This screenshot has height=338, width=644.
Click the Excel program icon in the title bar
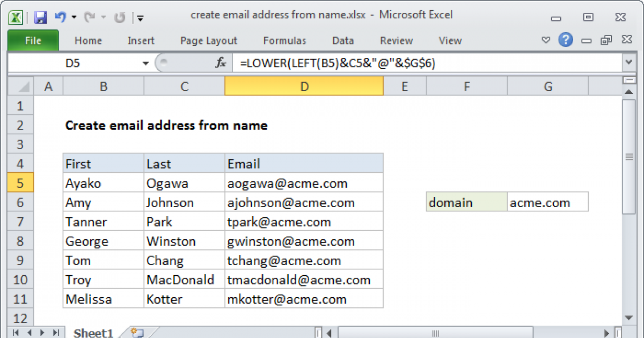[16, 17]
